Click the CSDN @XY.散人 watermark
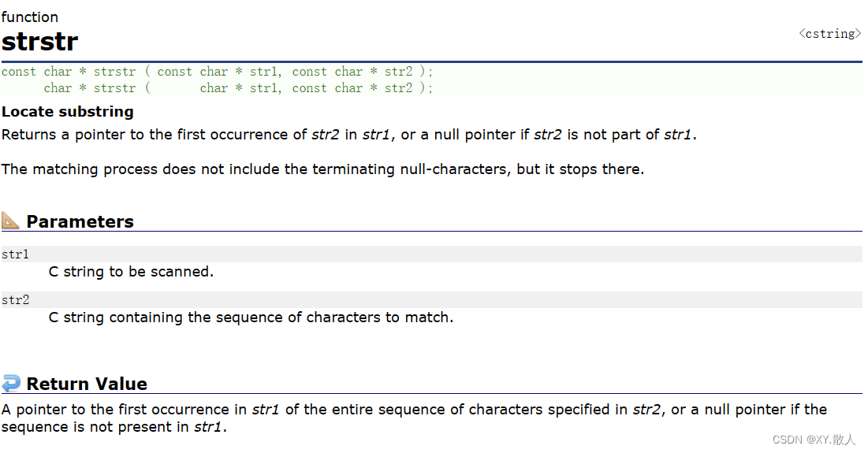868x453 pixels. pyautogui.click(x=814, y=440)
